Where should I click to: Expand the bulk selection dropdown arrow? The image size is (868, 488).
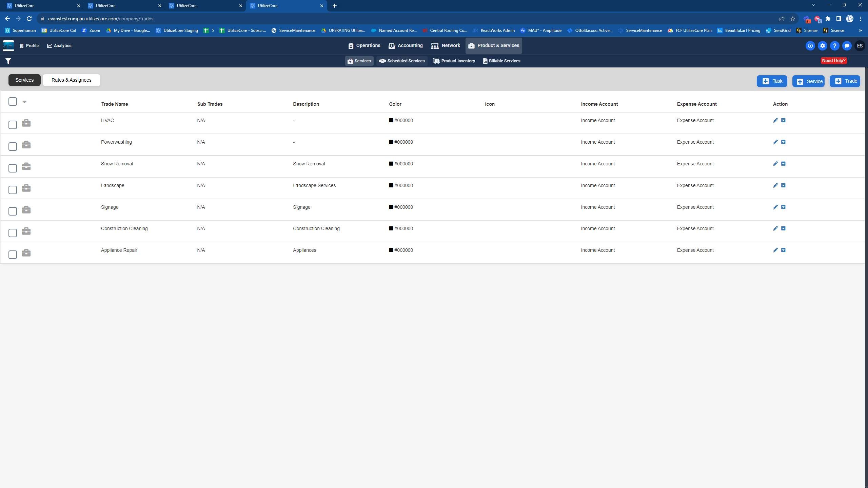click(x=24, y=102)
